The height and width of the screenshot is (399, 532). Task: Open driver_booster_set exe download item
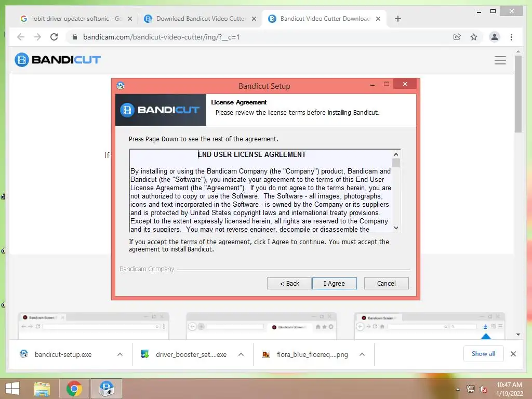[191, 354]
